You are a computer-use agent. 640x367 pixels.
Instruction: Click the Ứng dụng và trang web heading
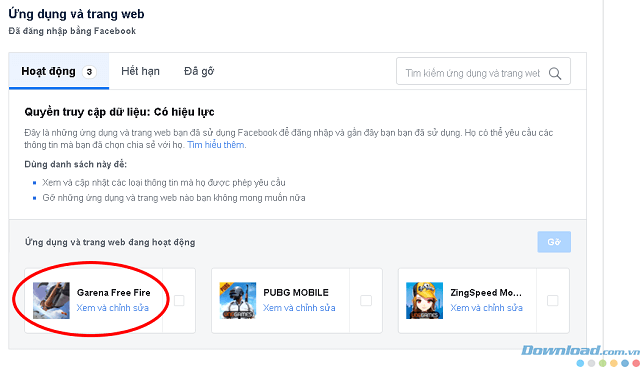76,14
